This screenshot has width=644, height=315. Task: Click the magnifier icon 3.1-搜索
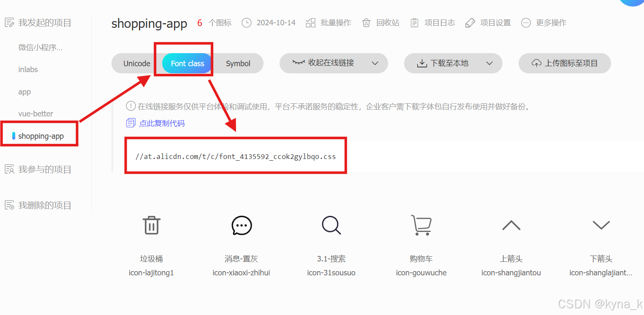(x=331, y=225)
